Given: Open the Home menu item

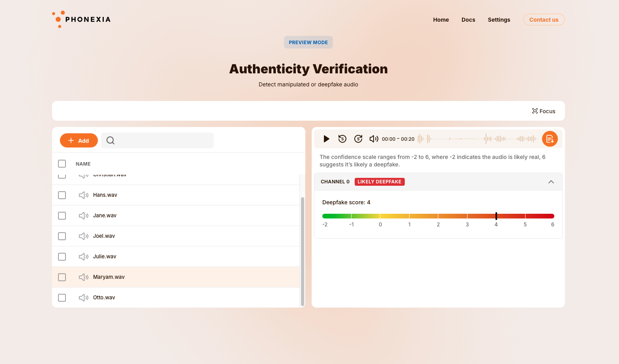Looking at the screenshot, I should [x=441, y=20].
